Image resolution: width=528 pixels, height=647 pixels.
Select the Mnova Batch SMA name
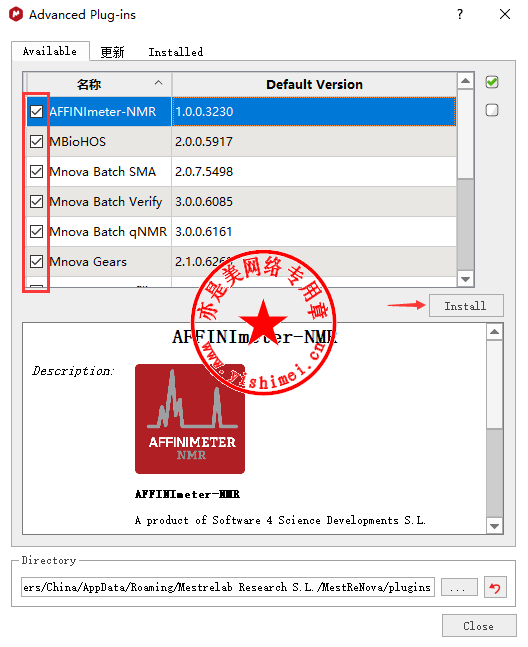(x=103, y=172)
